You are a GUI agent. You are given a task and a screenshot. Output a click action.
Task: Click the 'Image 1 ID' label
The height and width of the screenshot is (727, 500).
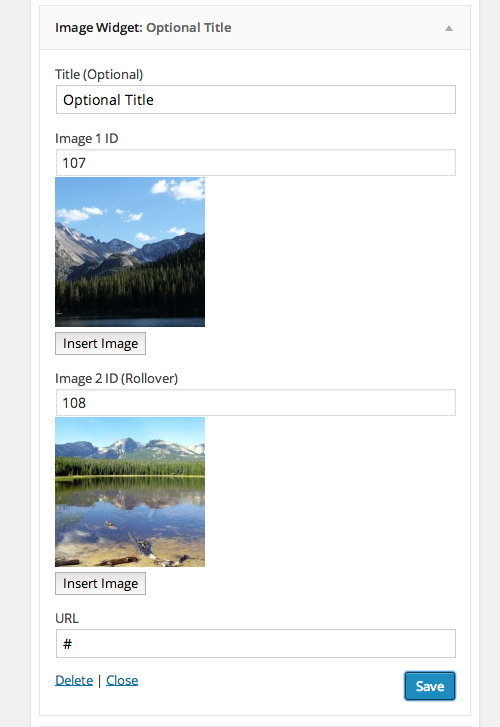tap(87, 138)
